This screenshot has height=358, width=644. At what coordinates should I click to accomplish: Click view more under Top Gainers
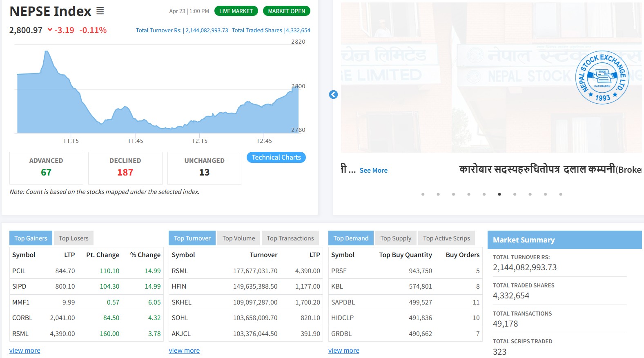pos(25,350)
